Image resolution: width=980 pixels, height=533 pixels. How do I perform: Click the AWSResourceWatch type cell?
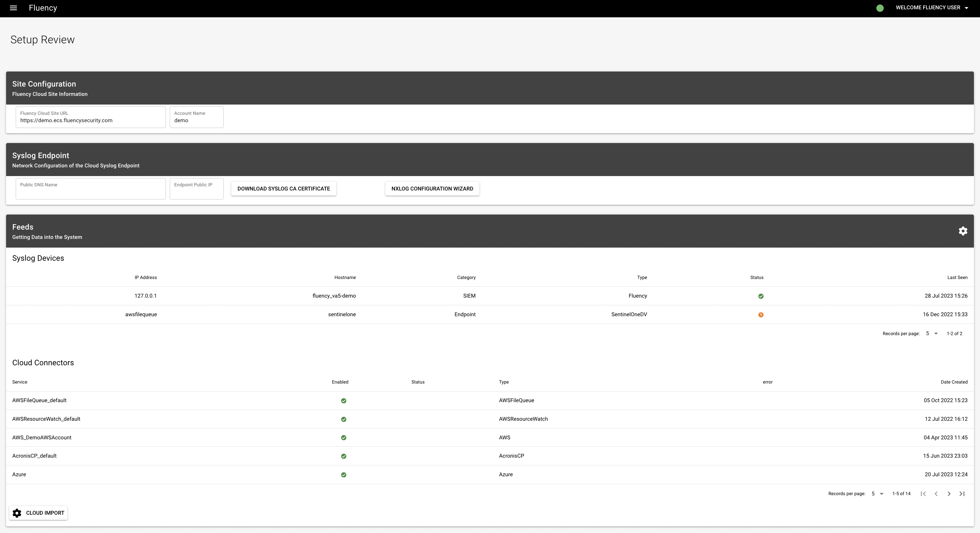(x=523, y=419)
